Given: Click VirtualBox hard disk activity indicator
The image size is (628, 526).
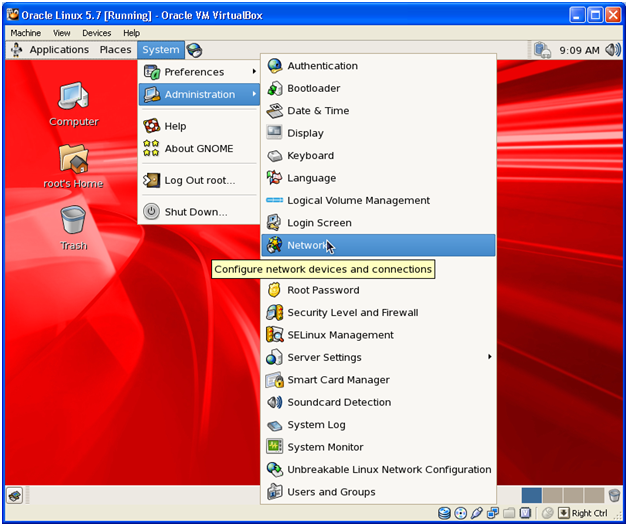Looking at the screenshot, I should click(x=444, y=513).
